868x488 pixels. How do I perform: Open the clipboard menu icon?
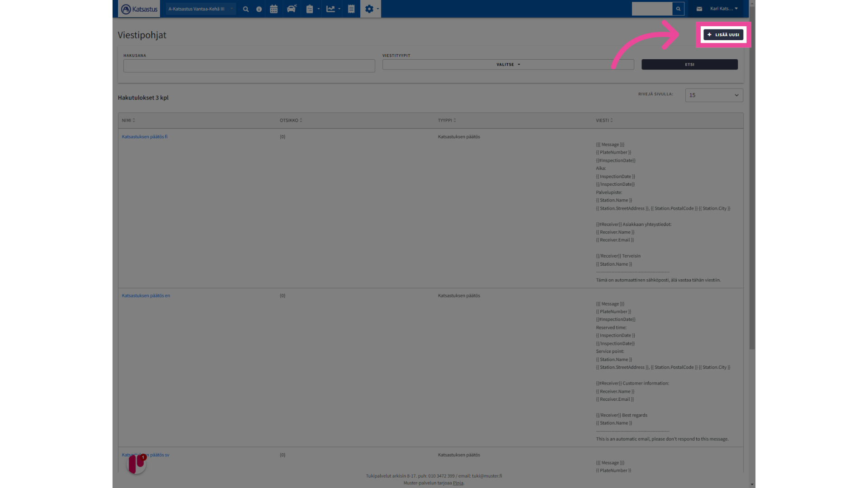(312, 9)
